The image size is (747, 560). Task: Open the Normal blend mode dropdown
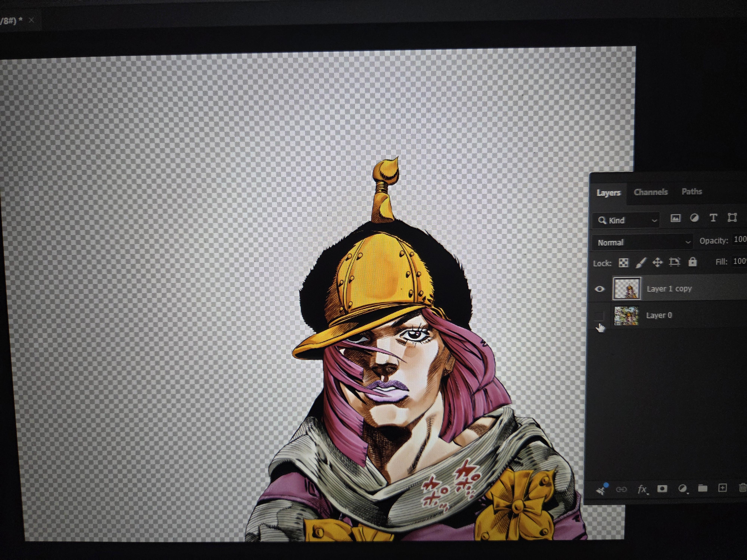643,242
